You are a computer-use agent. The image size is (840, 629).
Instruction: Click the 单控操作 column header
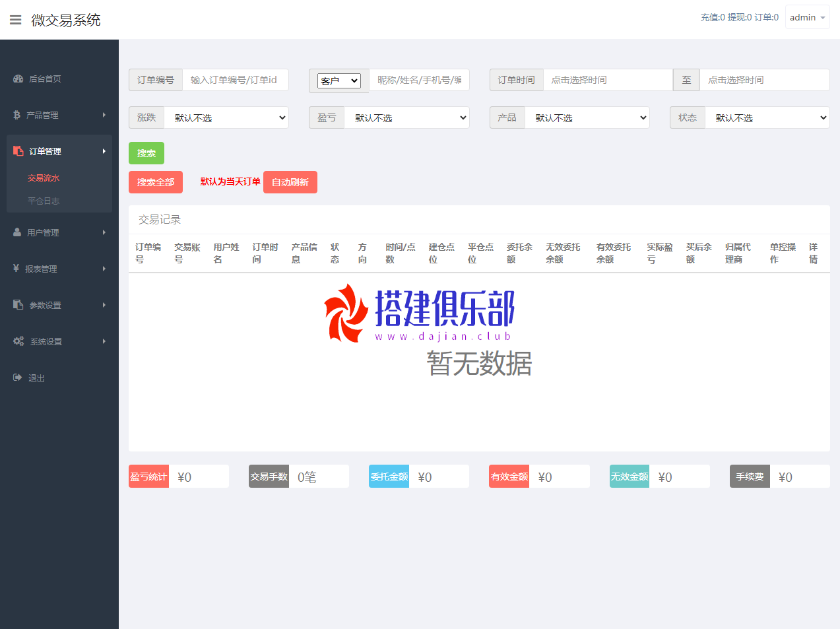783,253
